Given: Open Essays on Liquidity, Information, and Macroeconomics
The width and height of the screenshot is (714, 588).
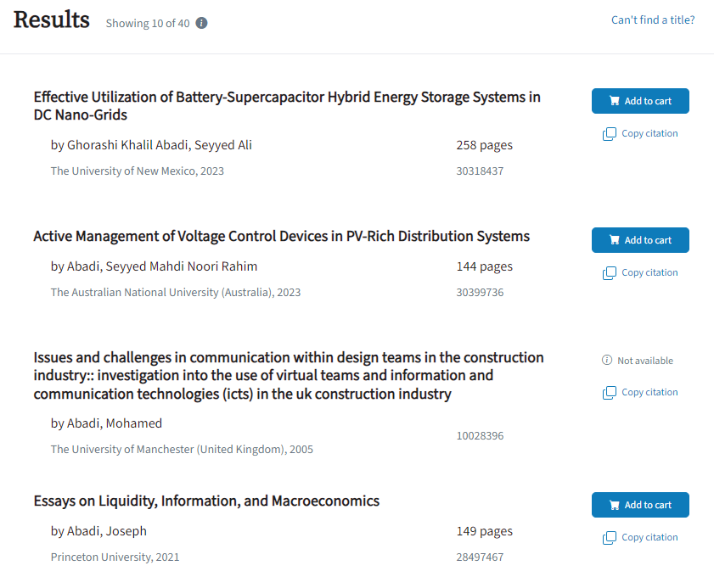Looking at the screenshot, I should (x=206, y=501).
